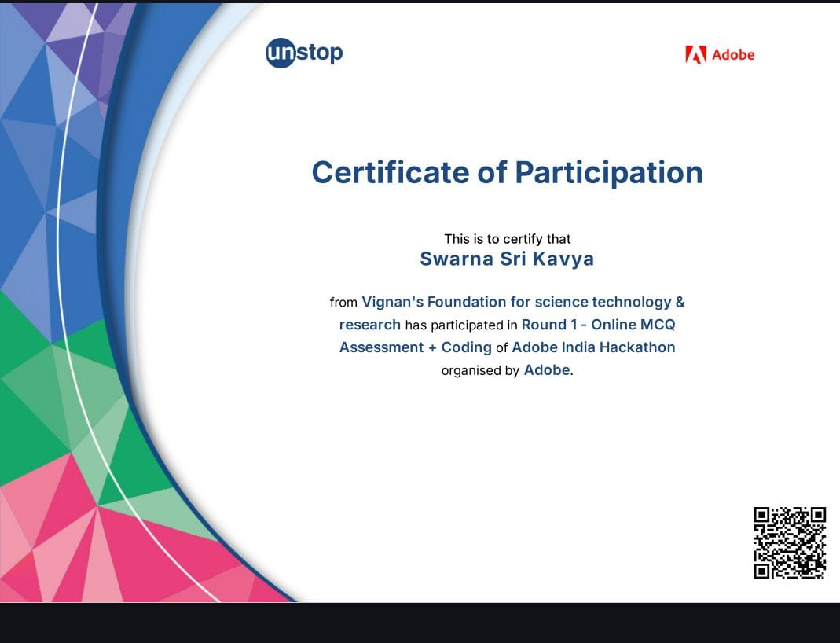Screen dimensions: 840x643
Task: Click the Adobe logo
Action: [720, 55]
